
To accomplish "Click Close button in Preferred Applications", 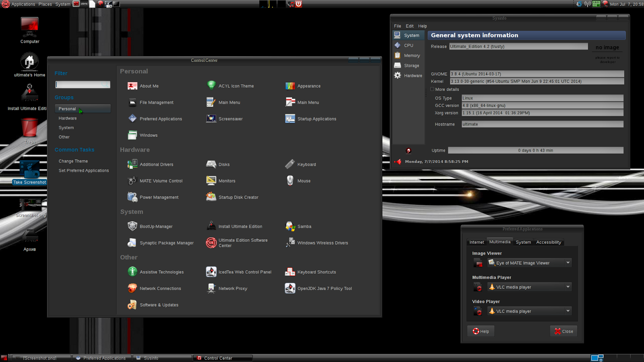I will point(563,331).
